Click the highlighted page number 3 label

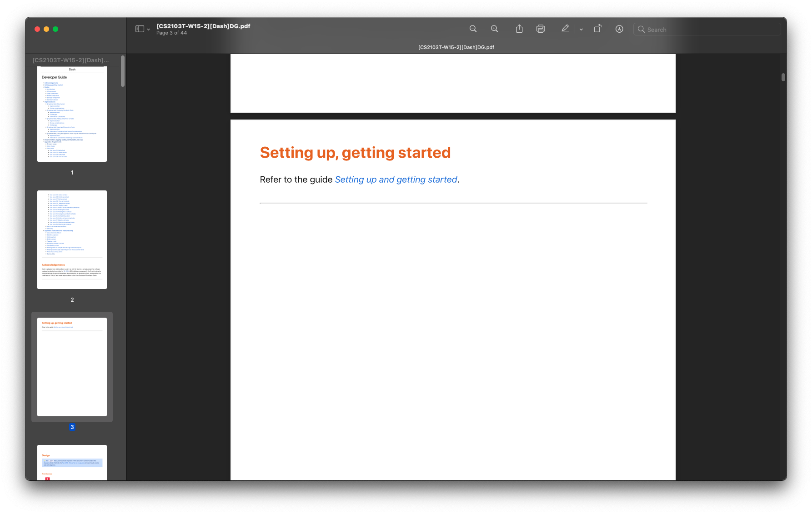[x=72, y=427]
